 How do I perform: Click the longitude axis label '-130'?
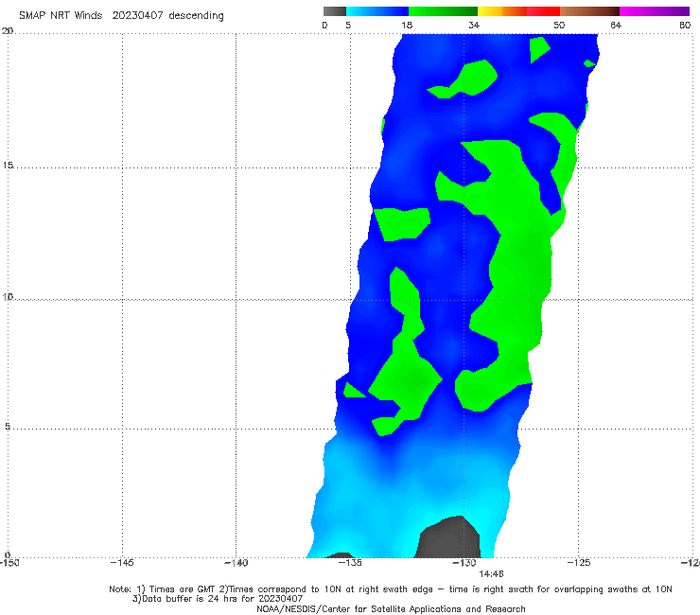click(464, 563)
